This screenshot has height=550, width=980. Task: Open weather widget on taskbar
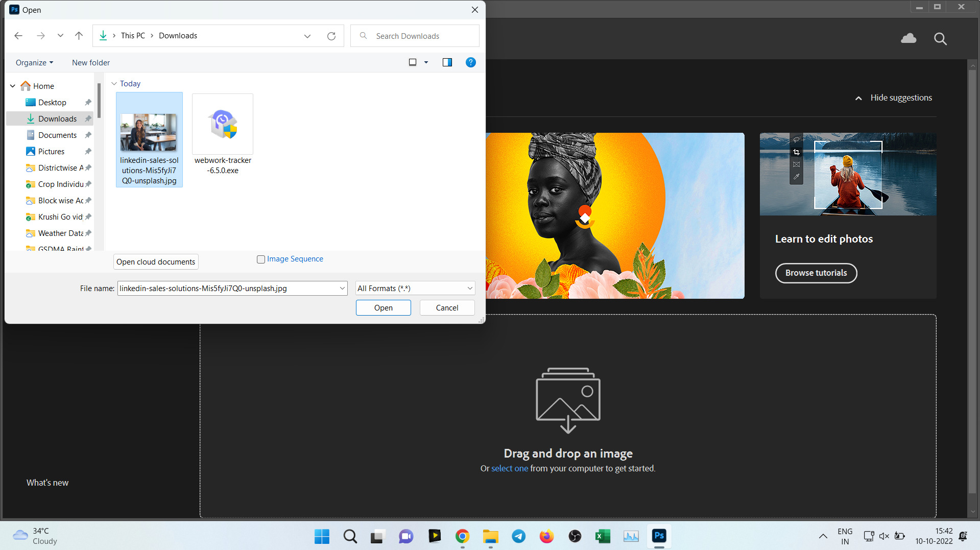pyautogui.click(x=35, y=536)
